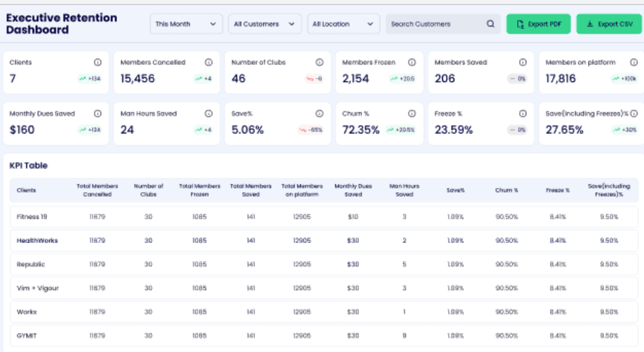Open Churn % info icon
This screenshot has width=644, height=352.
coord(412,114)
